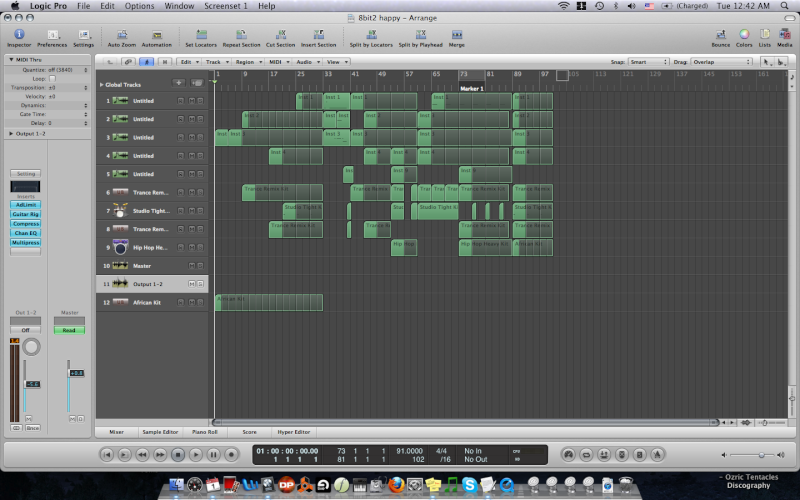Open the Region local menu dropdown
Screen dimensions: 800x500
(x=247, y=62)
